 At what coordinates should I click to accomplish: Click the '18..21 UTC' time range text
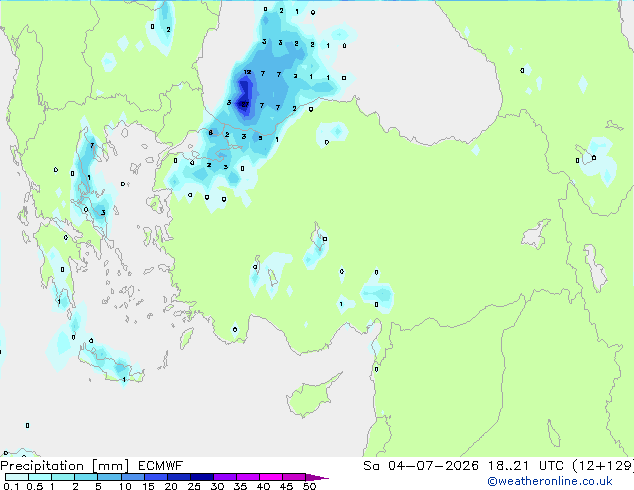(526, 466)
